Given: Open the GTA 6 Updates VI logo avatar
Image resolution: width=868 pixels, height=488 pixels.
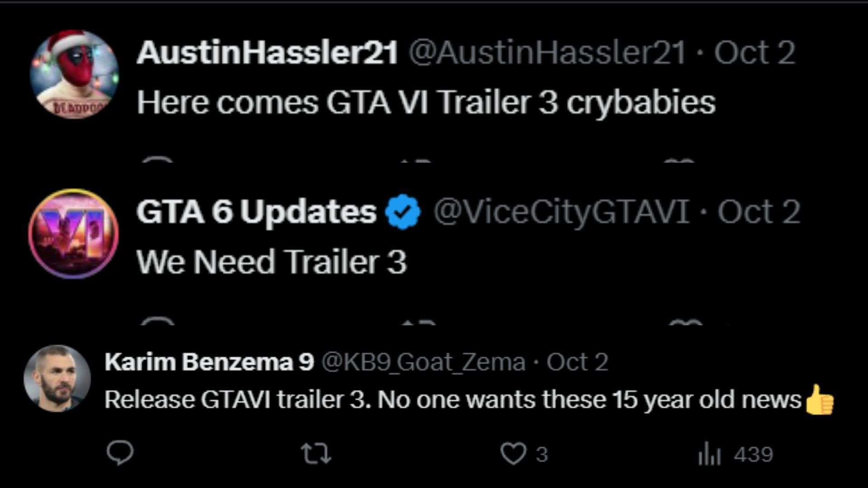Looking at the screenshot, I should (74, 234).
